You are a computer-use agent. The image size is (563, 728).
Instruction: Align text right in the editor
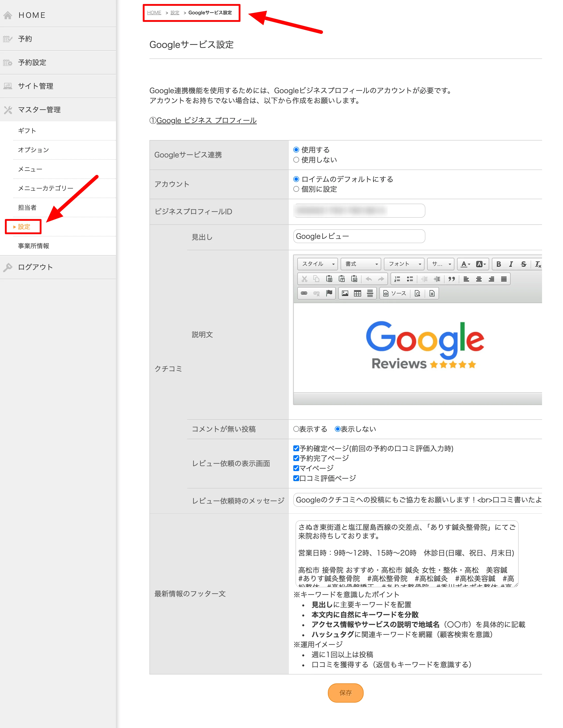click(491, 279)
